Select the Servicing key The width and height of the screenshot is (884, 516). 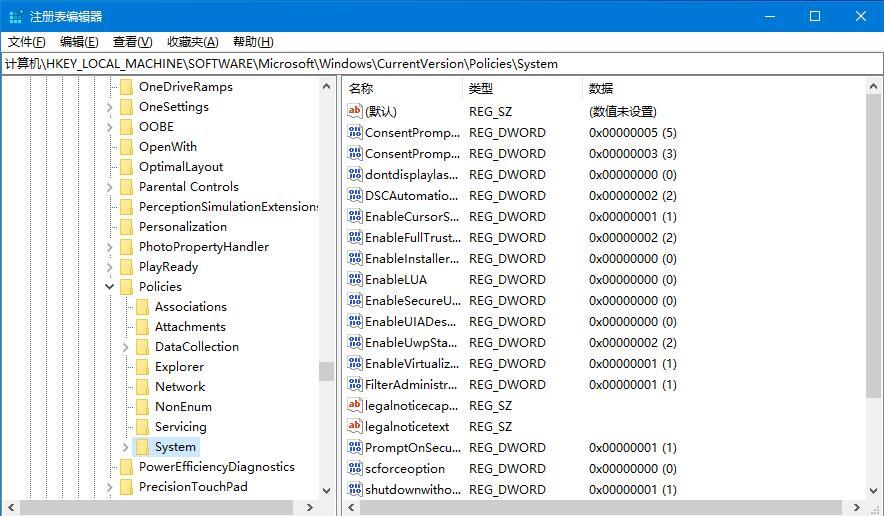180,427
